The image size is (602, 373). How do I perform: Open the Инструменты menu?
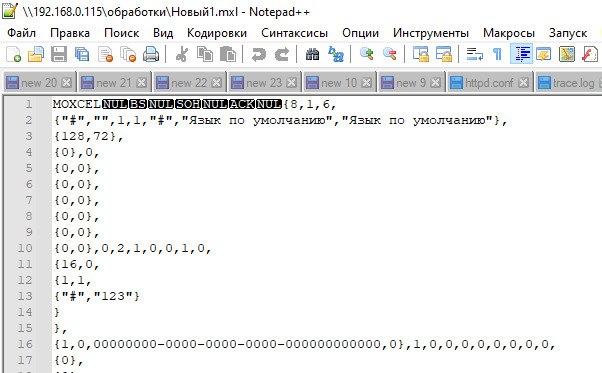point(431,33)
